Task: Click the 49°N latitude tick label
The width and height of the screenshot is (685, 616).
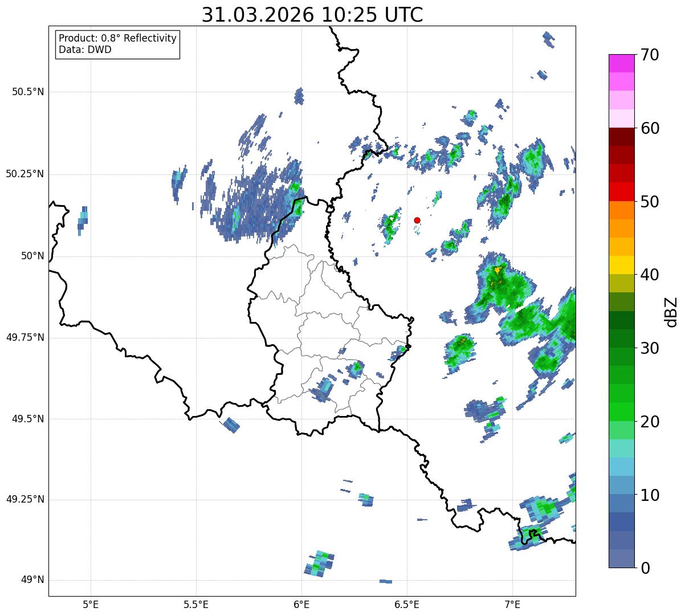Action: point(32,580)
